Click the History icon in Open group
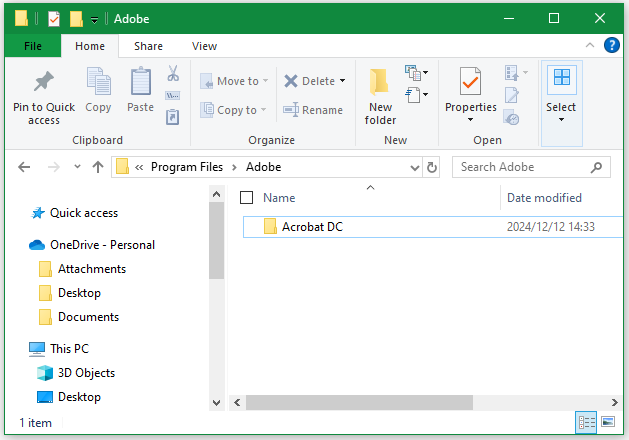Image resolution: width=629 pixels, height=440 pixels. 511,117
